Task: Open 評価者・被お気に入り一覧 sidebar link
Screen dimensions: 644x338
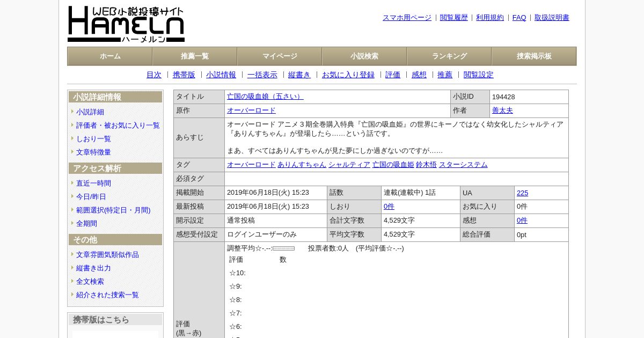Action: 118,126
